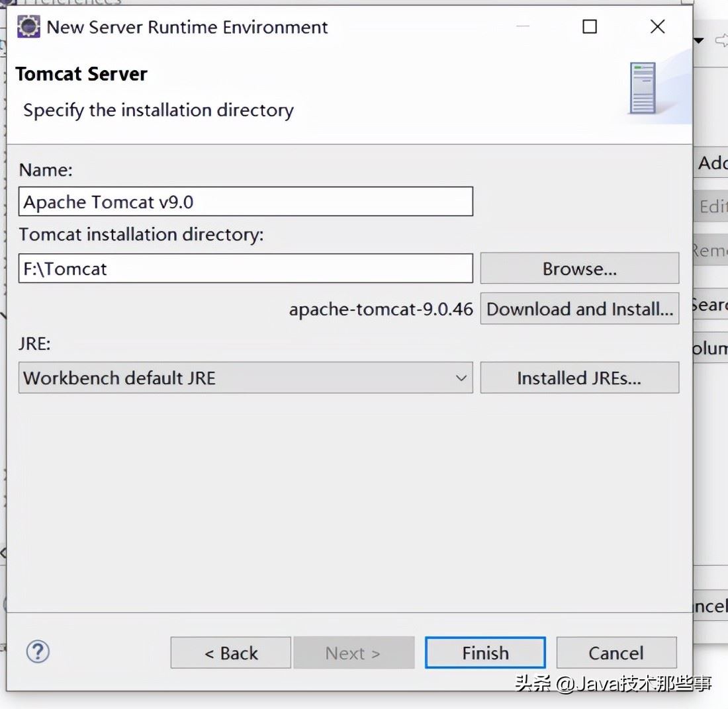This screenshot has width=728, height=709.
Task: Click into the Apache Tomcat v9.0 name field
Action: (246, 201)
